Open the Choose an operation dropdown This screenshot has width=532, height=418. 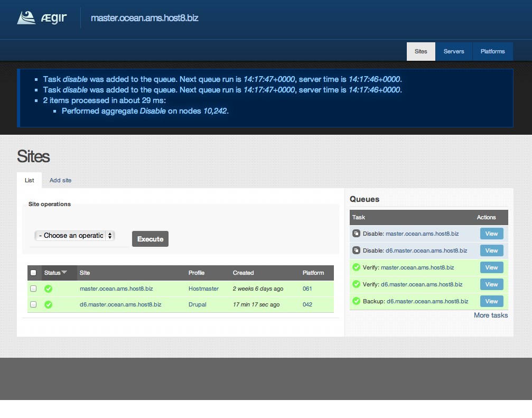[x=74, y=236]
